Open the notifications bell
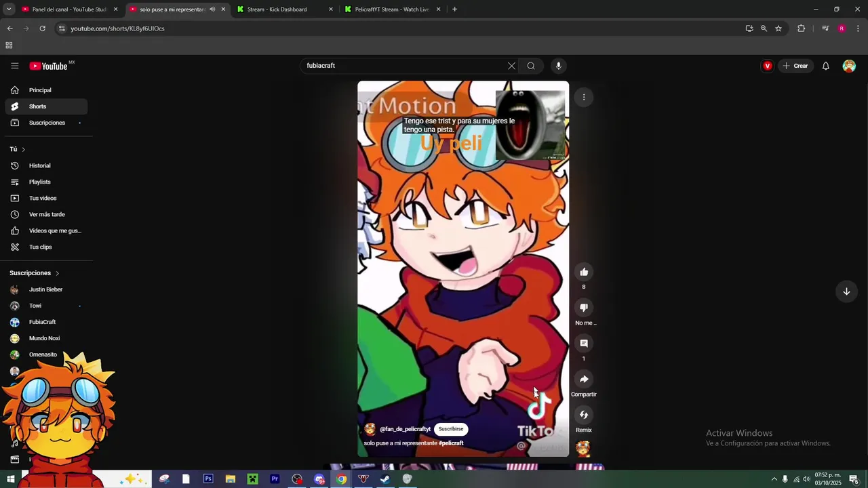 pos(825,66)
